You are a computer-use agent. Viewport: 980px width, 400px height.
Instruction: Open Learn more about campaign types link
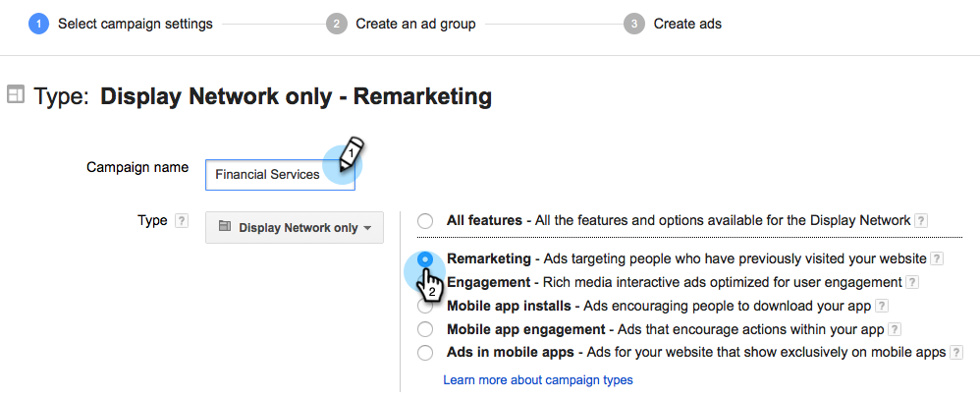[538, 380]
